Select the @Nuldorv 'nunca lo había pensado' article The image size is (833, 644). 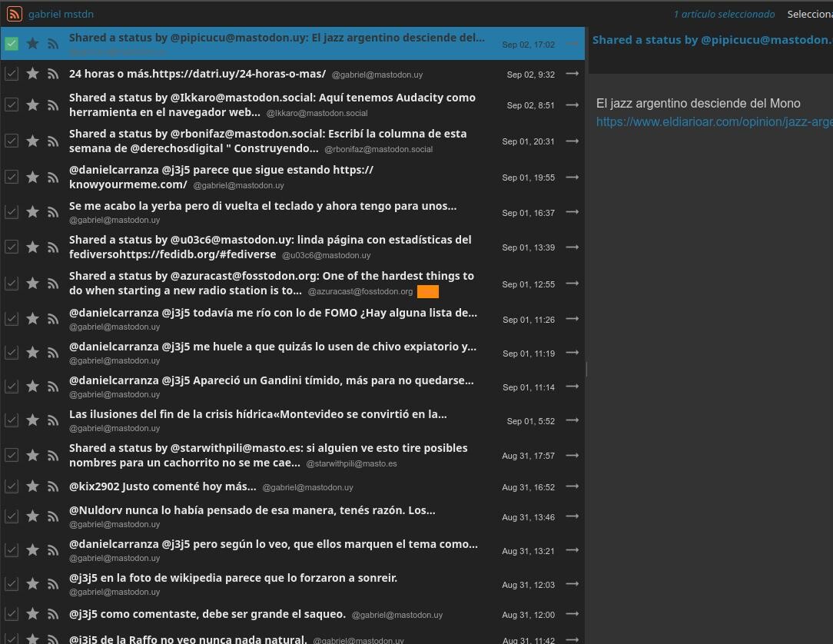(252, 510)
